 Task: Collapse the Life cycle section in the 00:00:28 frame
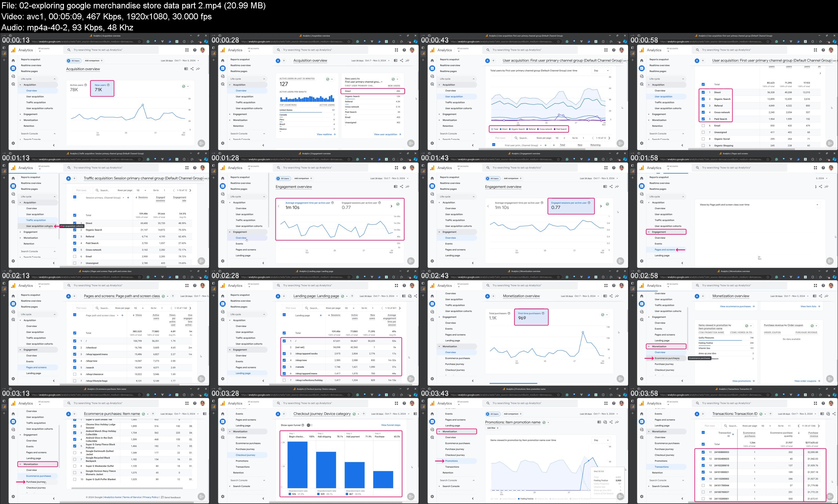coord(264,79)
